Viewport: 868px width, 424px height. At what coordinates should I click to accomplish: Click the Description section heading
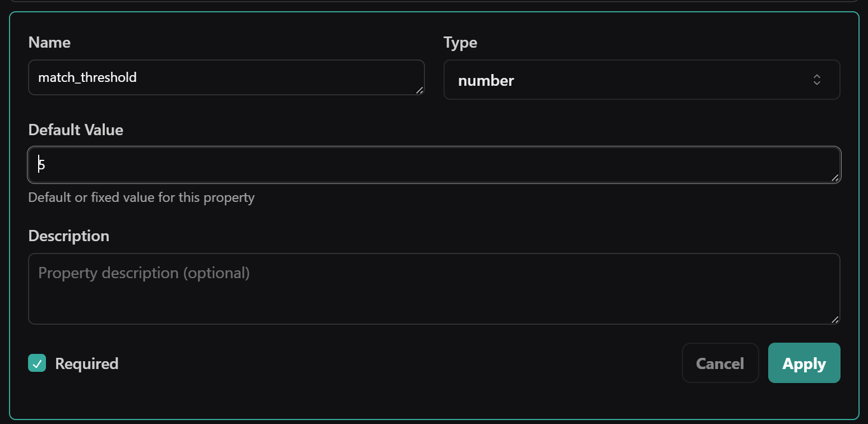point(68,236)
